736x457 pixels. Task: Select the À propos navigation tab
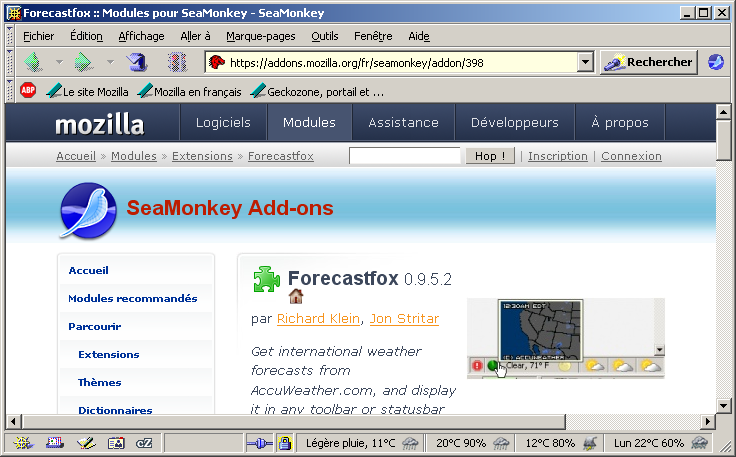(x=620, y=122)
